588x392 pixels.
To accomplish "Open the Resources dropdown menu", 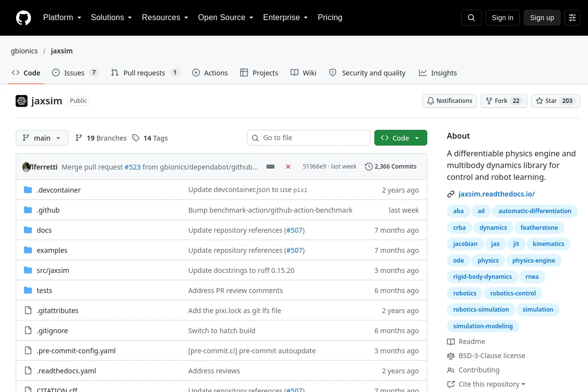I will 165,18.
